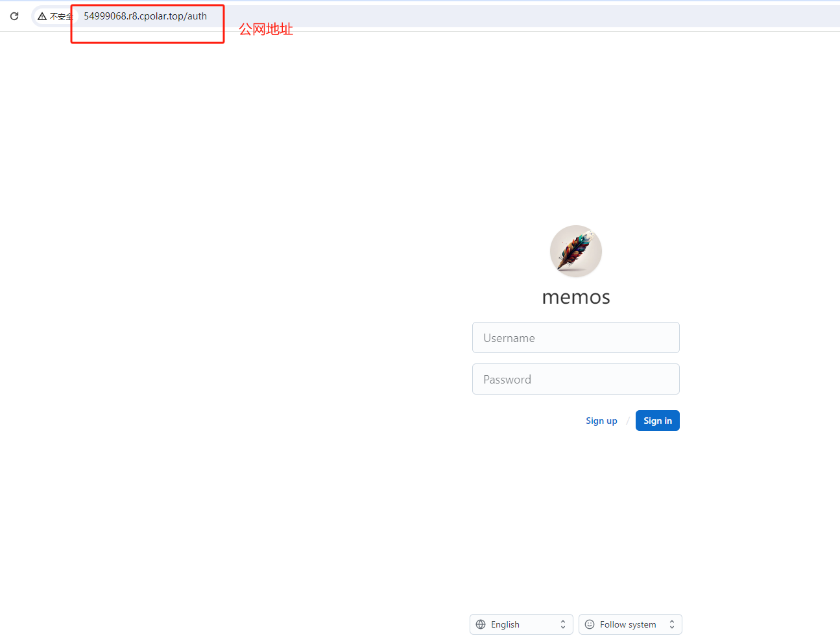Focus the Username input field
Viewport: 840px width, 636px height.
point(576,337)
